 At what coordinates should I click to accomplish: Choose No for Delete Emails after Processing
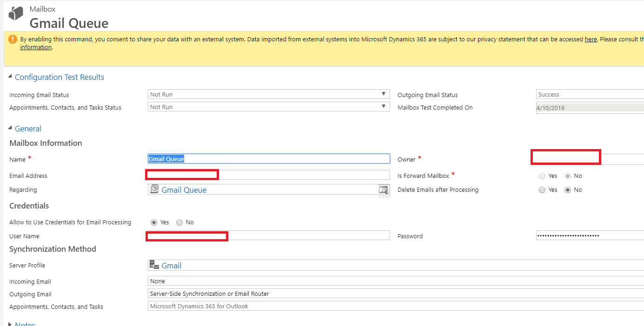coord(567,190)
